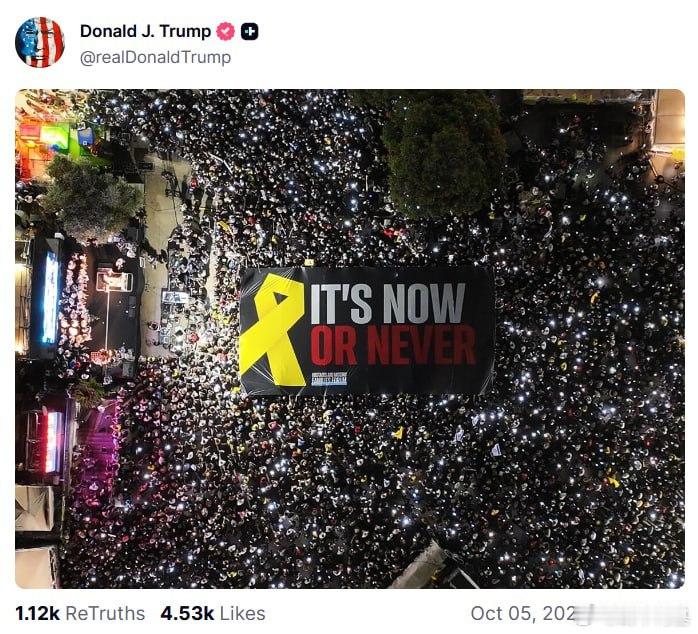Click the pink-lit area in photo
Image resolution: width=698 pixels, height=634 pixels.
pyautogui.click(x=100, y=450)
